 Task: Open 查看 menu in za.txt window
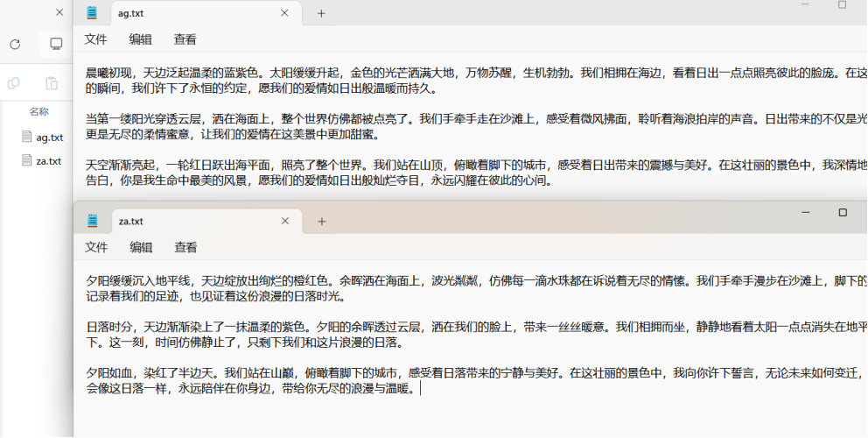click(x=185, y=247)
